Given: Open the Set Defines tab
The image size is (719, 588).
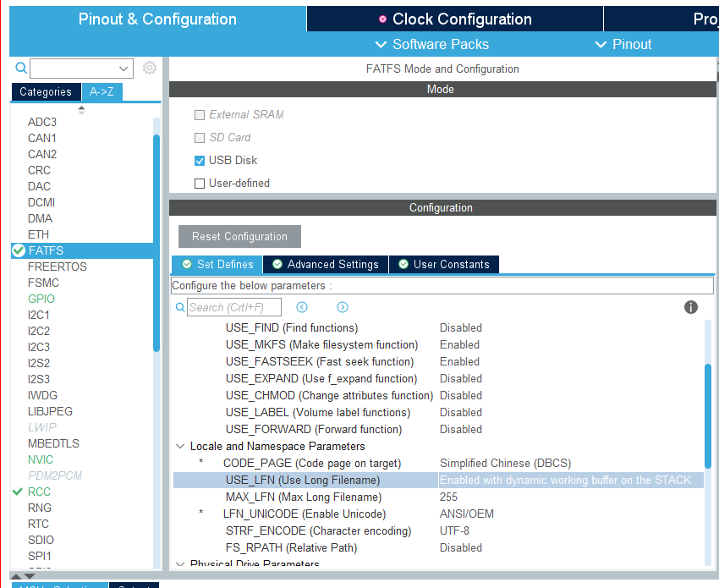Looking at the screenshot, I should [217, 265].
